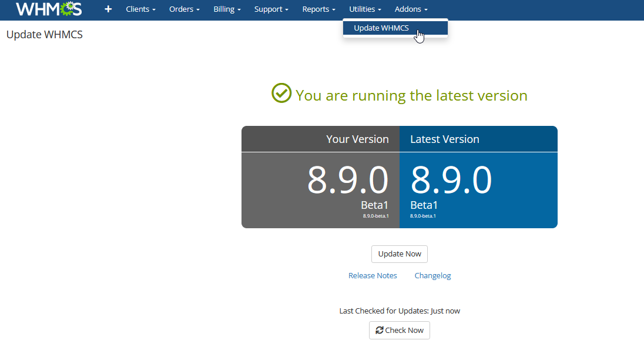Click the 8.9.0 number under Latest Version
Viewport: 644px width, 360px height.
451,179
